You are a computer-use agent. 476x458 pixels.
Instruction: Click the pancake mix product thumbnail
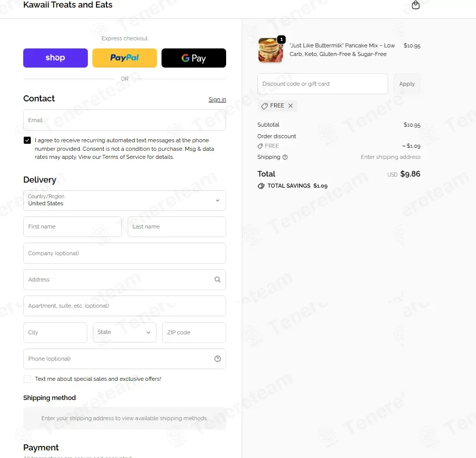271,50
